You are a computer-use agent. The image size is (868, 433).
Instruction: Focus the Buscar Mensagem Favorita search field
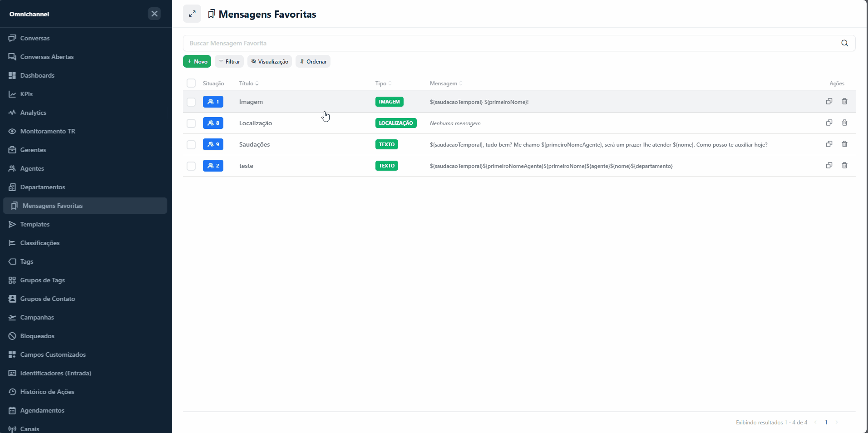[519, 43]
